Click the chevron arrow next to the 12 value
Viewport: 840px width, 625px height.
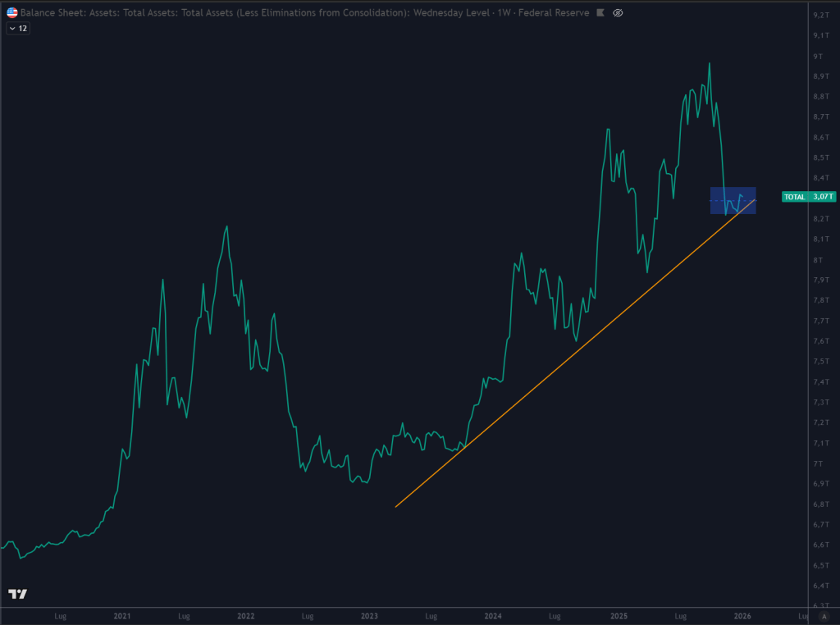11,27
